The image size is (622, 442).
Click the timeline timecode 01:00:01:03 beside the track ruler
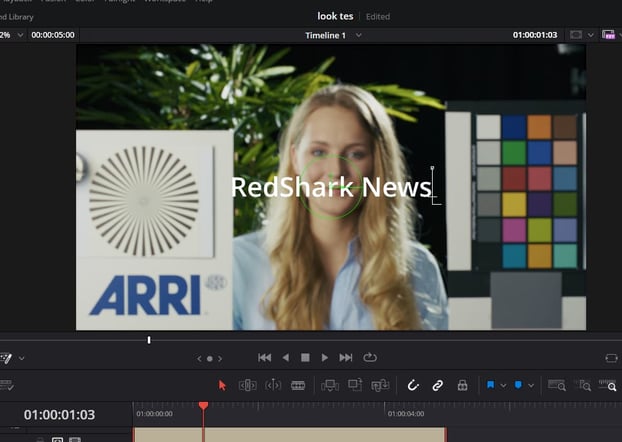(x=60, y=415)
